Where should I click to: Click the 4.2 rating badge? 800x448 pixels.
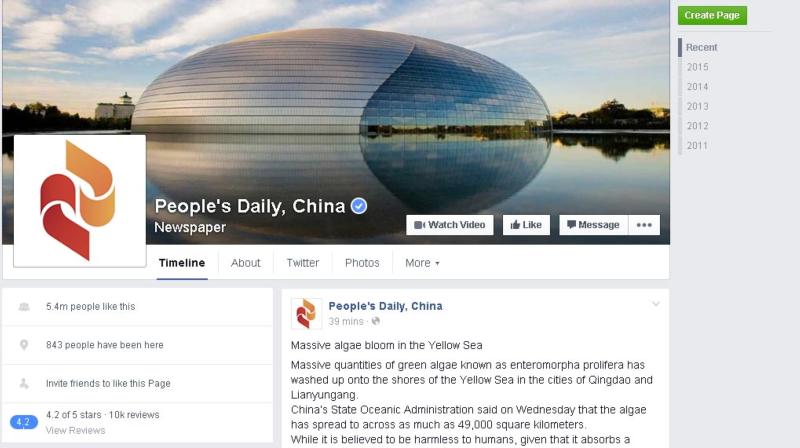click(x=23, y=422)
